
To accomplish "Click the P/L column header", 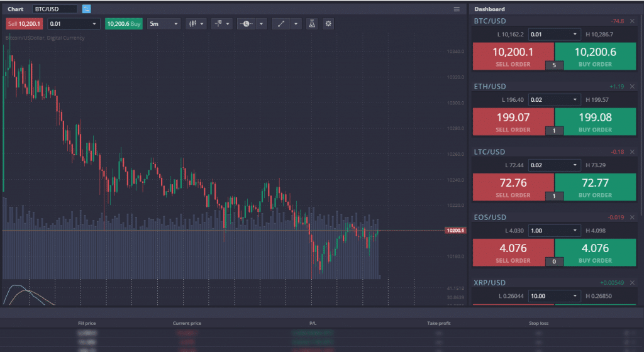I will (x=313, y=323).
